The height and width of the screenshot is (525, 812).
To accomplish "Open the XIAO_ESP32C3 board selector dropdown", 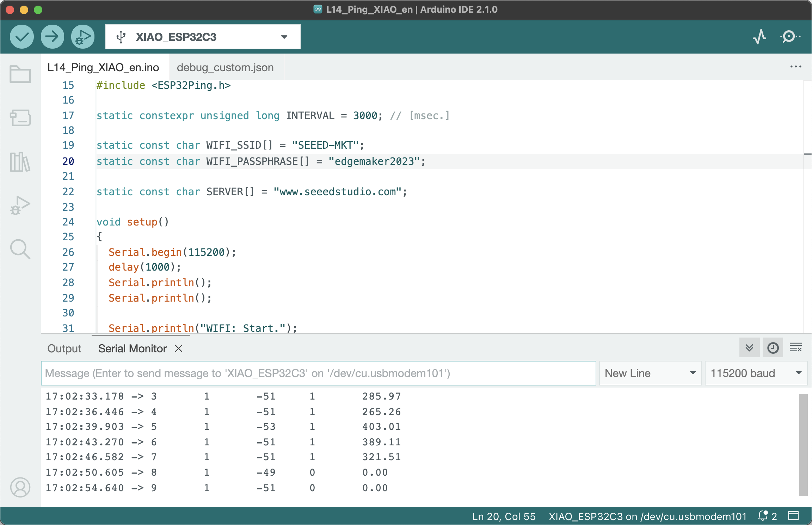I will click(x=203, y=37).
